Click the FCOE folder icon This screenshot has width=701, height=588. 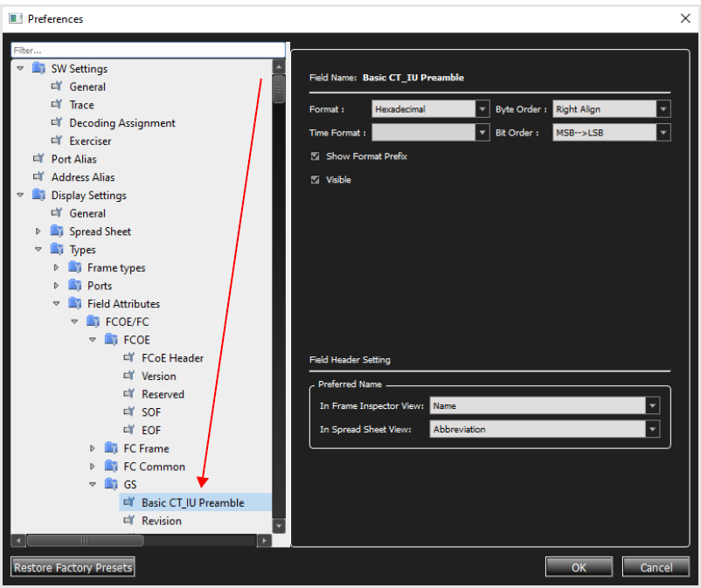[x=111, y=340]
